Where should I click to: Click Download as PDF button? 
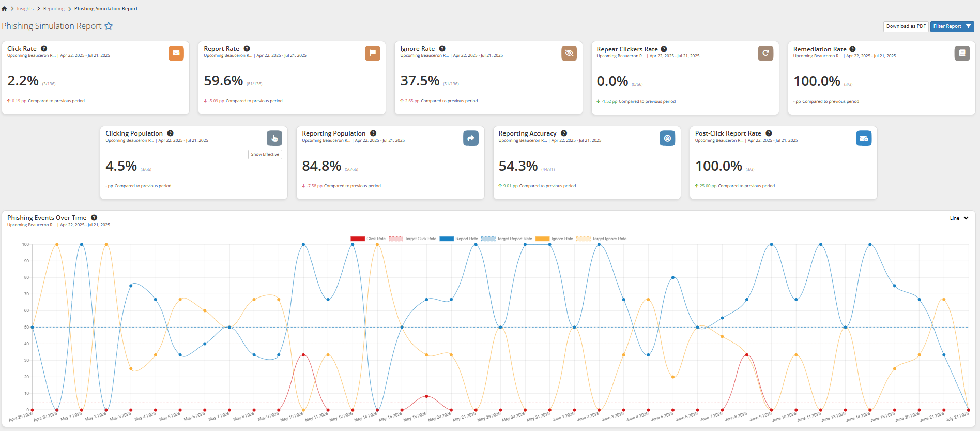[906, 26]
